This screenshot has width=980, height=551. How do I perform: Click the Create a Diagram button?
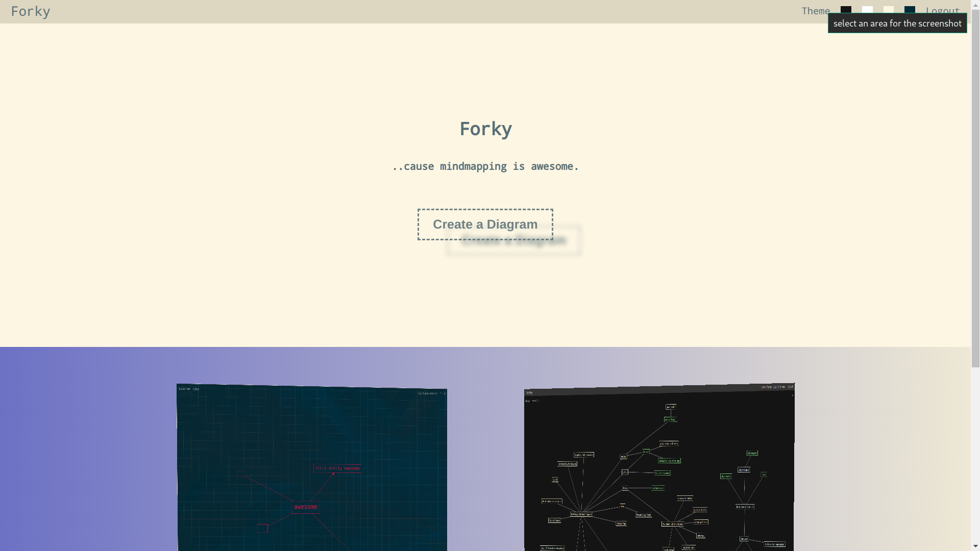point(485,224)
